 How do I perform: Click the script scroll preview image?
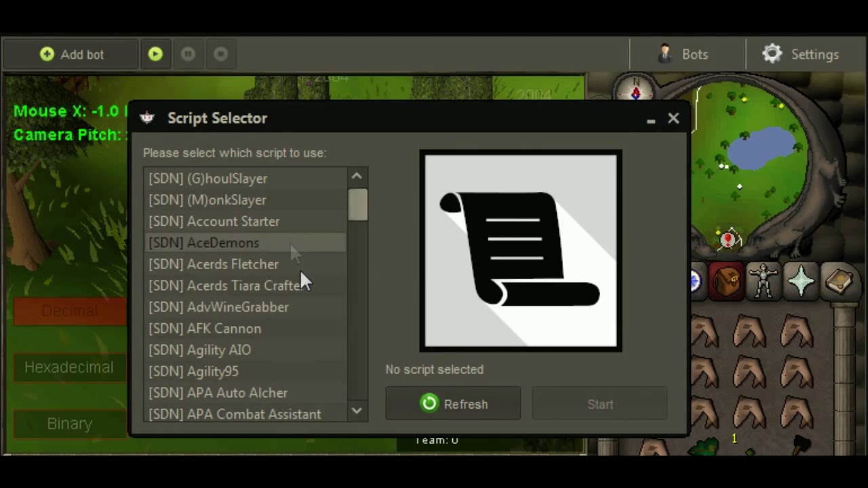tap(521, 251)
